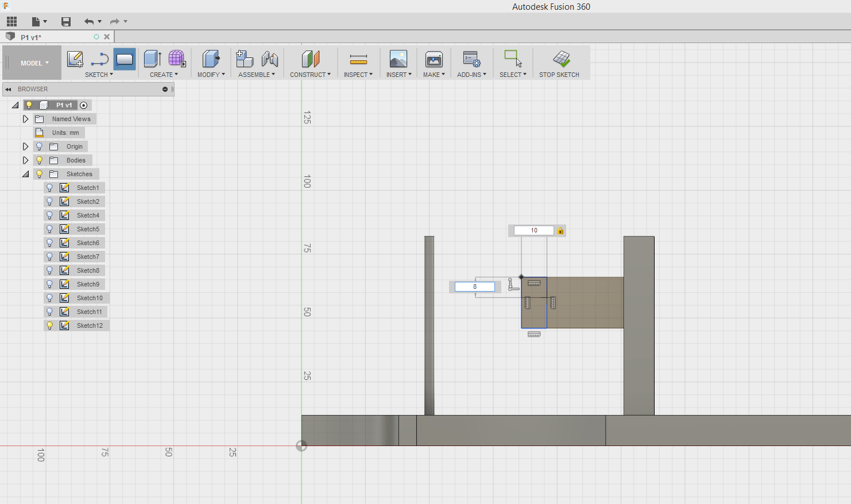
Task: Open the File menu icon
Action: (36, 22)
